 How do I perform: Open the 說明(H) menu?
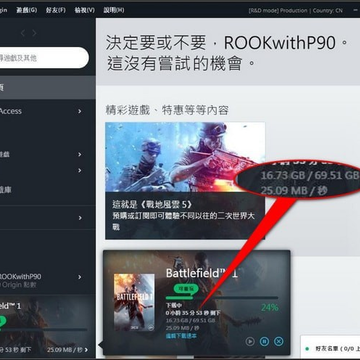click(x=114, y=10)
